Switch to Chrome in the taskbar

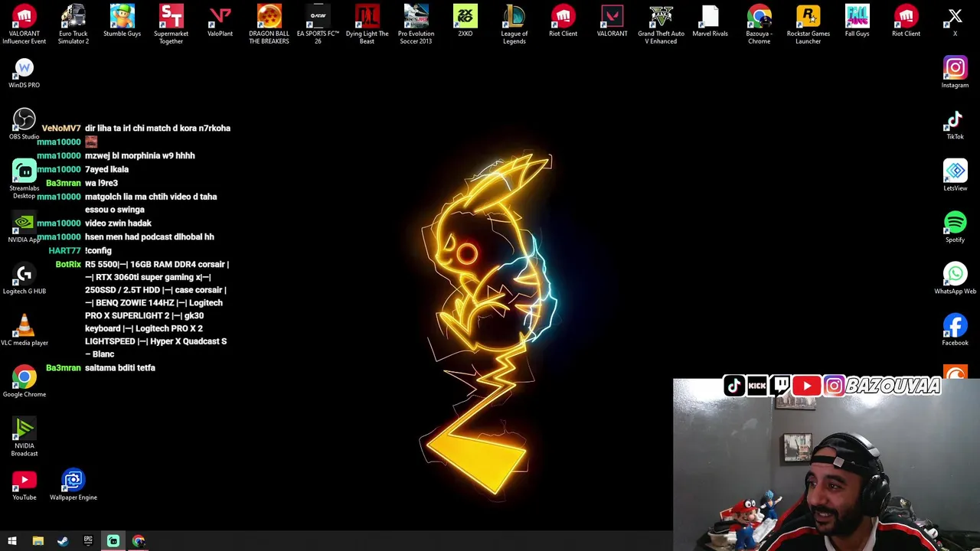pyautogui.click(x=139, y=541)
